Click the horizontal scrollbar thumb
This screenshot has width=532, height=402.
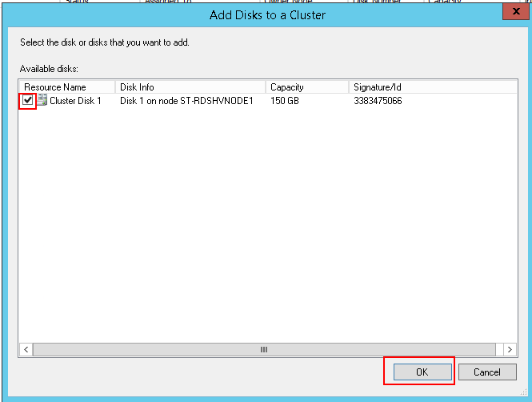pyautogui.click(x=264, y=349)
